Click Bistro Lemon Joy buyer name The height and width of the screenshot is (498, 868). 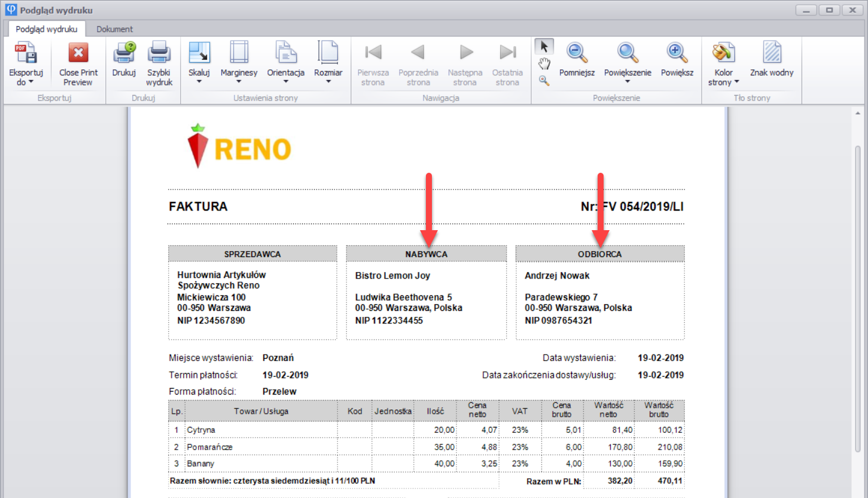pos(392,276)
